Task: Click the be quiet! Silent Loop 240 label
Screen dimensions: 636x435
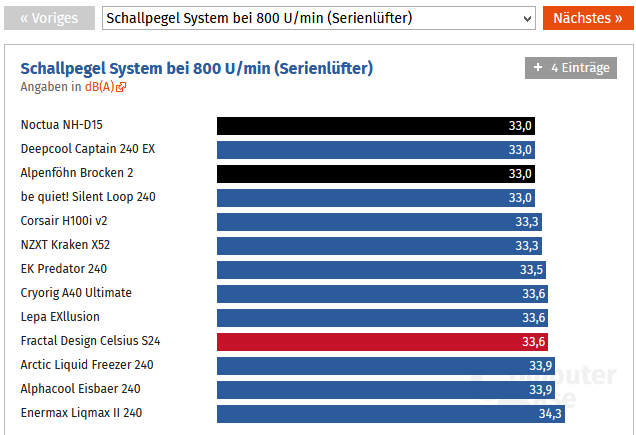Action: click(x=88, y=197)
